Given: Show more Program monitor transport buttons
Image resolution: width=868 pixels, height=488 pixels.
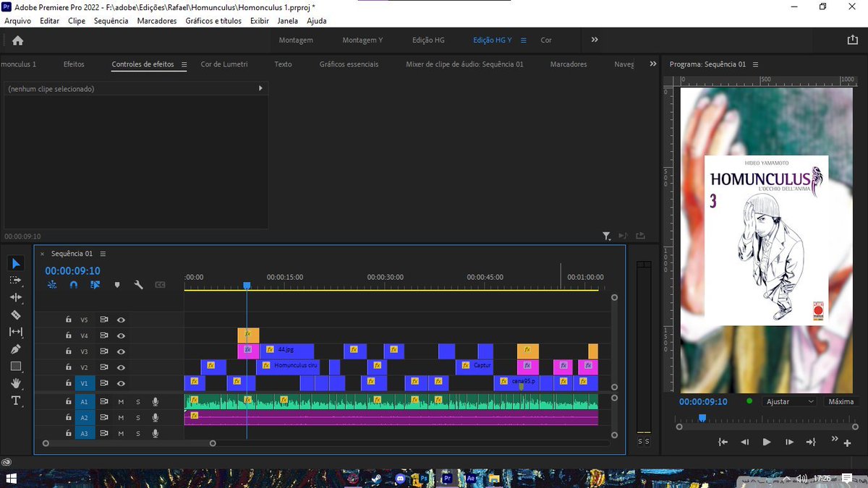Looking at the screenshot, I should click(x=835, y=439).
